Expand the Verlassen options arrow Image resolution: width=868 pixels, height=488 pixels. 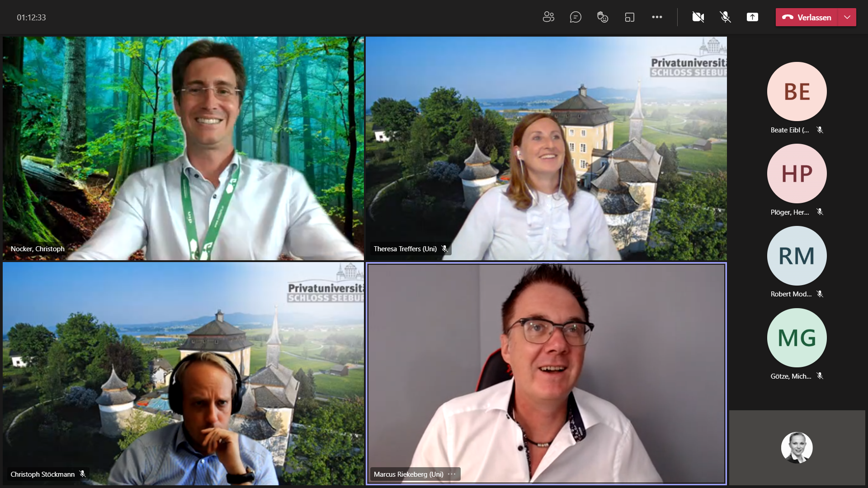pos(847,17)
